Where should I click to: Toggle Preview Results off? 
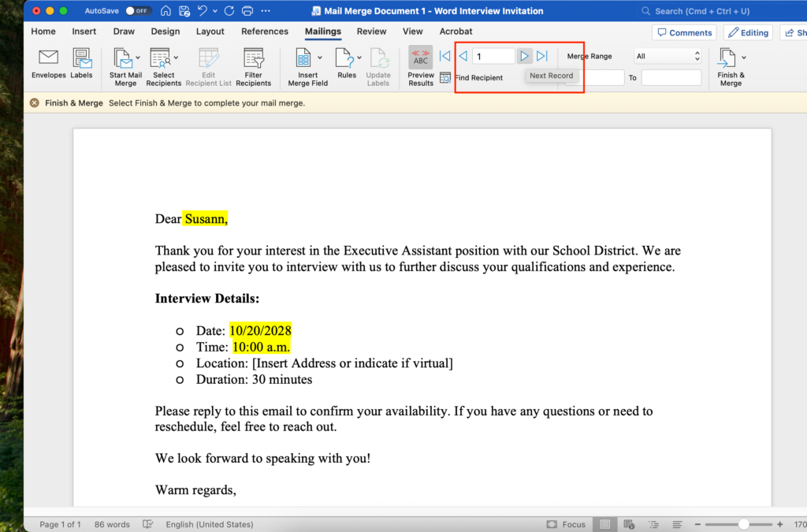tap(420, 58)
